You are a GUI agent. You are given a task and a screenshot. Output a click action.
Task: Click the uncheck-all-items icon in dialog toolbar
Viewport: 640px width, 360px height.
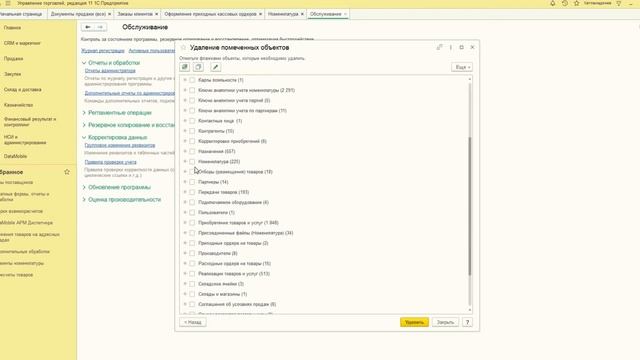[x=198, y=67]
